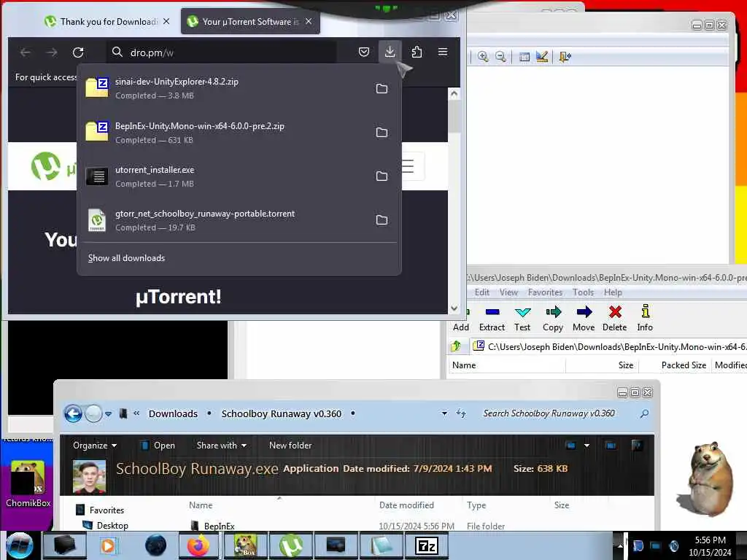Screen dimensions: 747x560
Task: Expand Organize dropdown in Explorer
Action: pos(94,446)
